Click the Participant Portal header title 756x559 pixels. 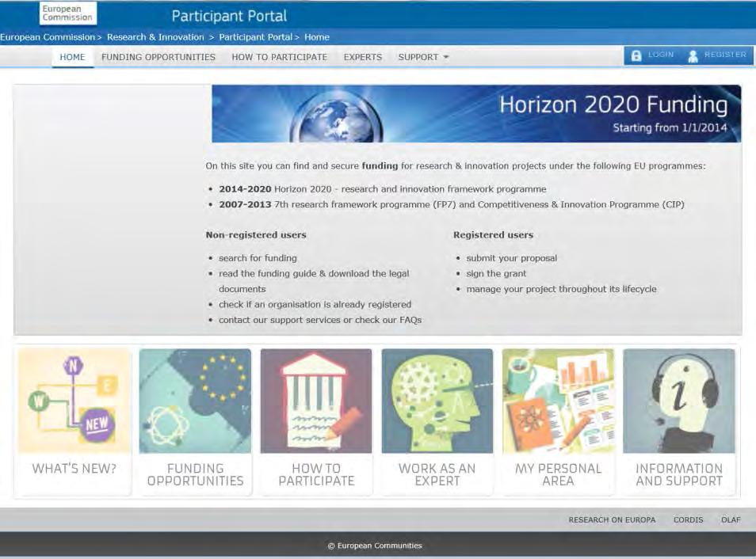pyautogui.click(x=229, y=17)
